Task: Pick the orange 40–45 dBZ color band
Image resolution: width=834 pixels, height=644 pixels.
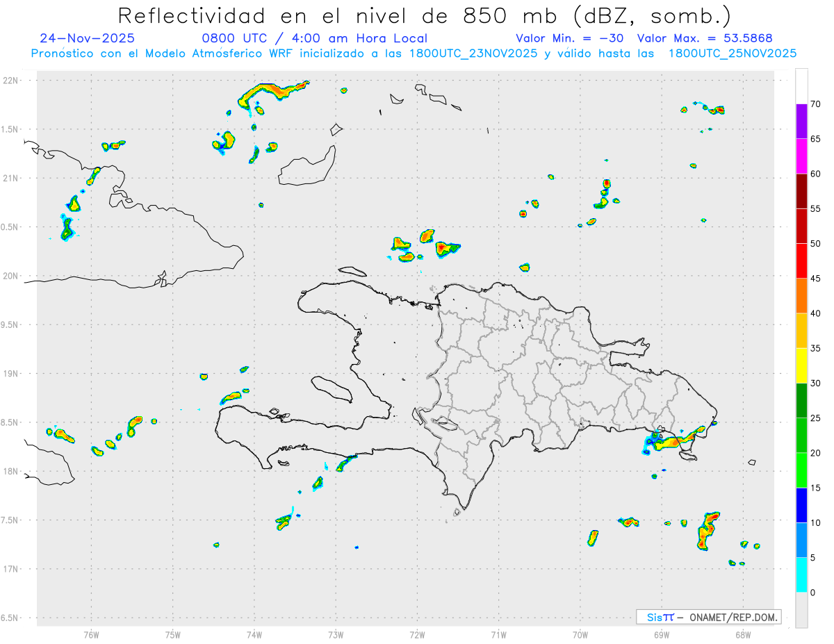Action: [x=801, y=296]
